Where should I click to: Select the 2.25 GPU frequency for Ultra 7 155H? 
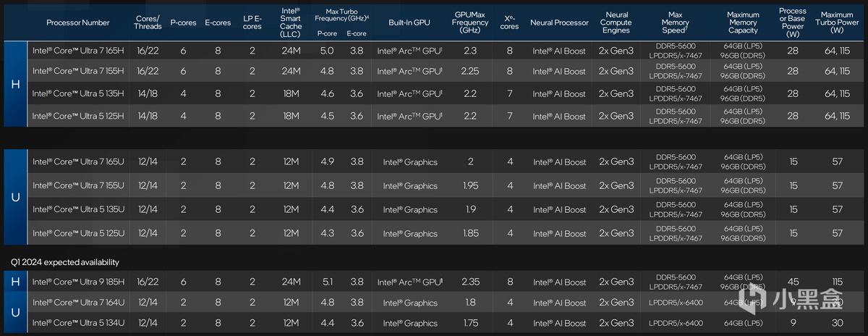[x=471, y=72]
